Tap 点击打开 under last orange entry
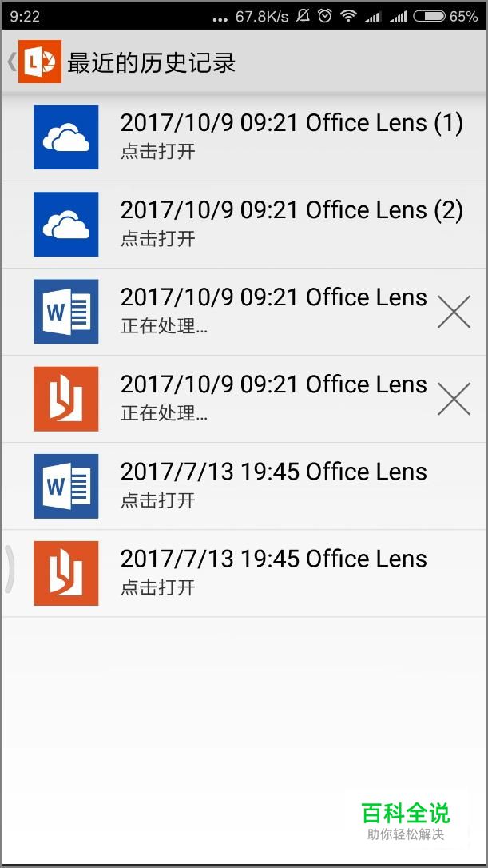Image resolution: width=488 pixels, height=868 pixels. pos(157,587)
